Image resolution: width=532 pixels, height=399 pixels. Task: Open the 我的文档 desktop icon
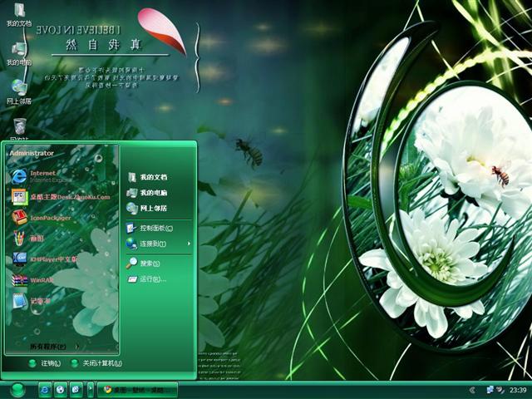click(19, 14)
